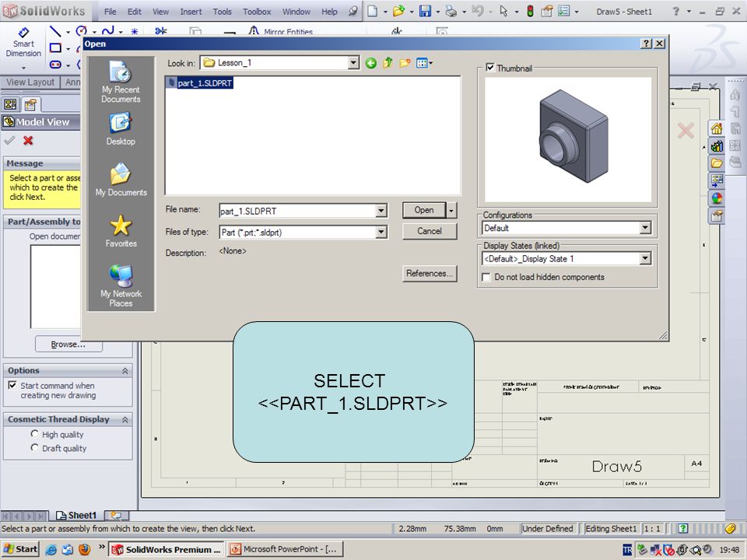Collapse the Options section
Screen dimensions: 747x560
[x=124, y=370]
